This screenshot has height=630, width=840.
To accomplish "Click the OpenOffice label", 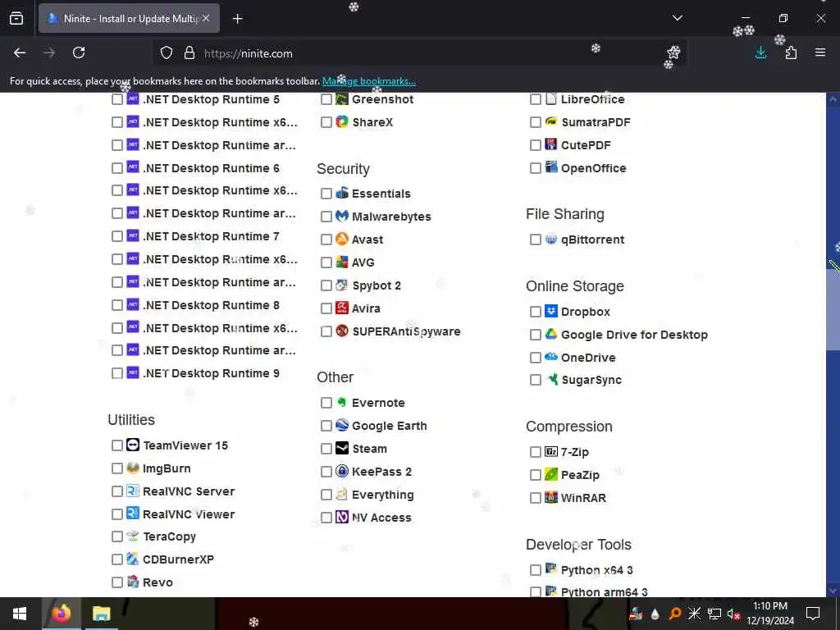I will point(594,168).
